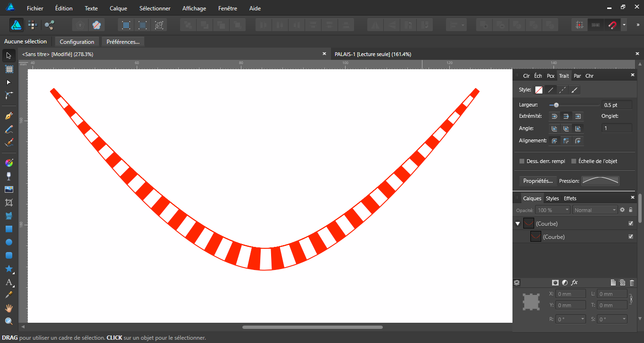
Task: Click the Largeur 0.5 pt field
Action: [x=617, y=105]
